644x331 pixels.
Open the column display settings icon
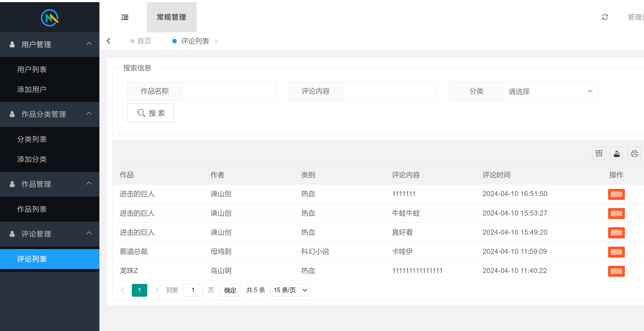[598, 153]
